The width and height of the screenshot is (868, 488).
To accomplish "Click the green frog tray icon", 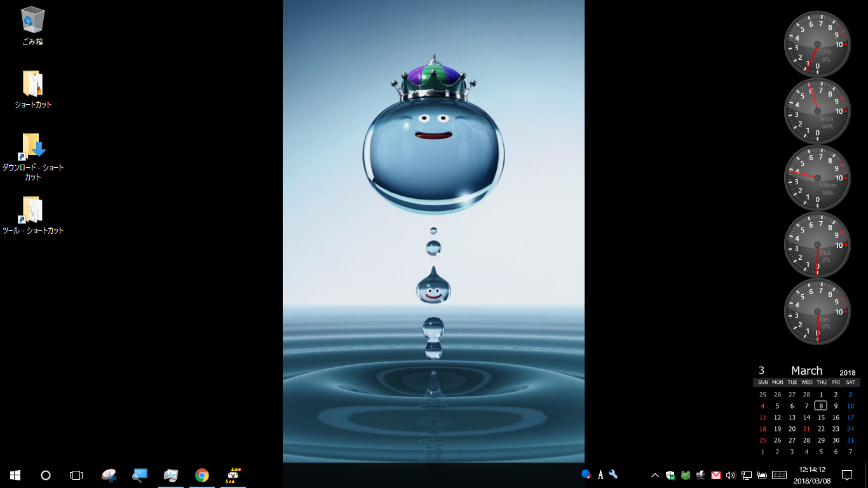I will (686, 475).
